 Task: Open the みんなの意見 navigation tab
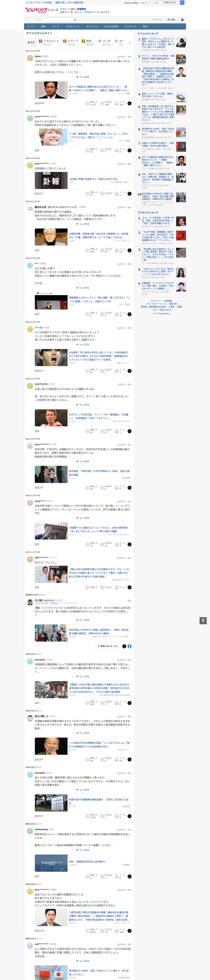[111, 27]
